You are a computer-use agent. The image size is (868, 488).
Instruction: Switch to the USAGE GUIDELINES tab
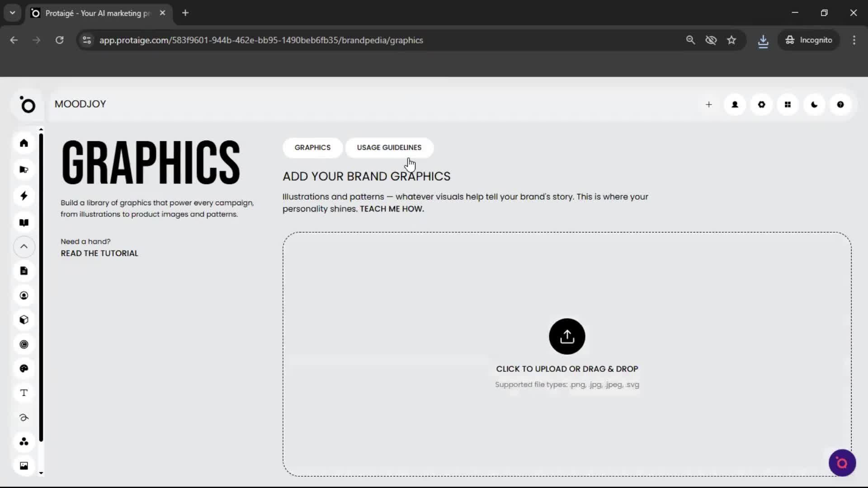(x=389, y=148)
